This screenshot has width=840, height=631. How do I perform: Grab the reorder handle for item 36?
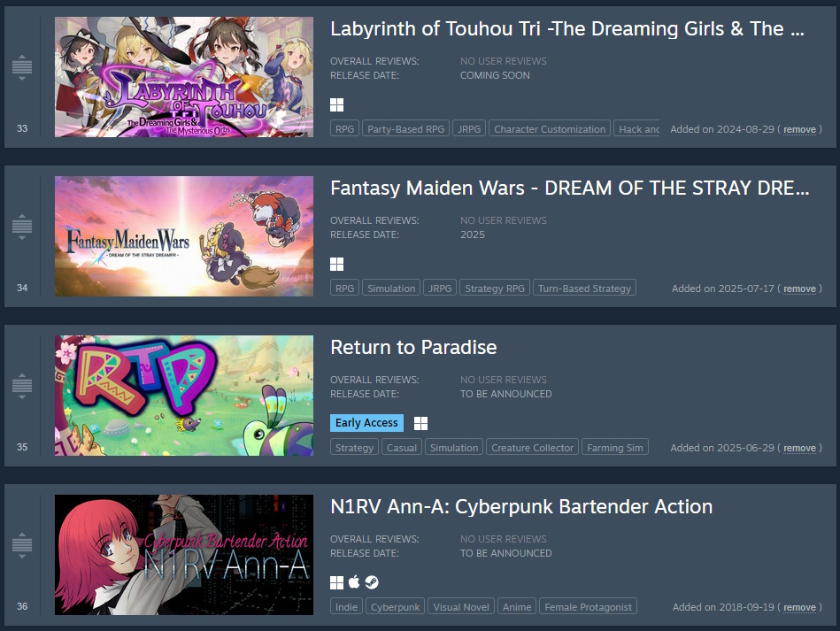pyautogui.click(x=22, y=545)
